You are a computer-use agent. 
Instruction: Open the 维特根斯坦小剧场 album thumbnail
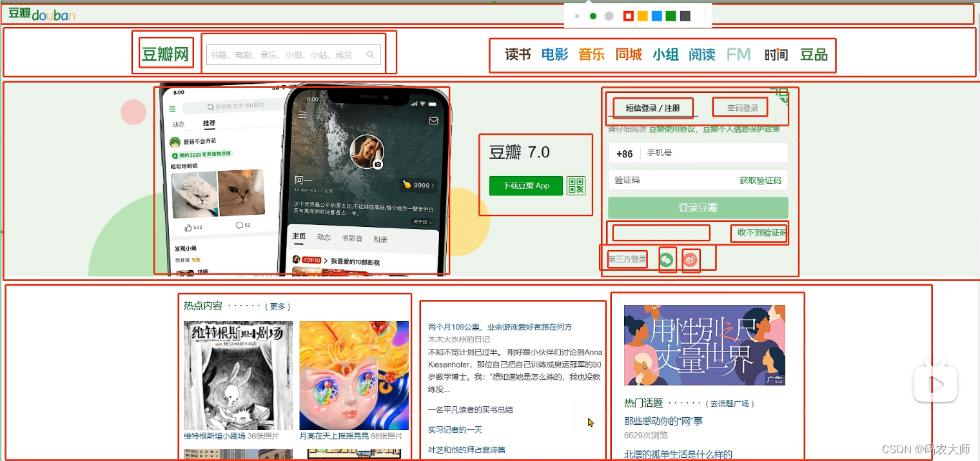238,375
